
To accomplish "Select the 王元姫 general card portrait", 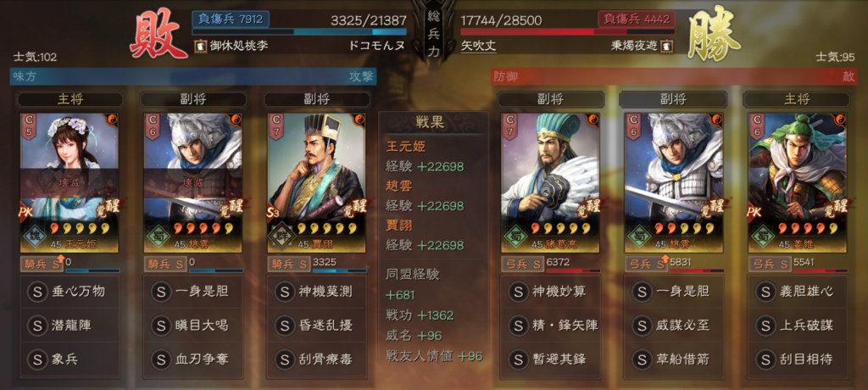I will click(70, 183).
